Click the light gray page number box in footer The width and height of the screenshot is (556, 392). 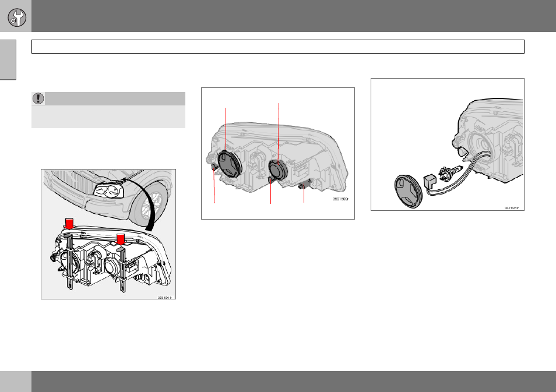pyautogui.click(x=16, y=382)
